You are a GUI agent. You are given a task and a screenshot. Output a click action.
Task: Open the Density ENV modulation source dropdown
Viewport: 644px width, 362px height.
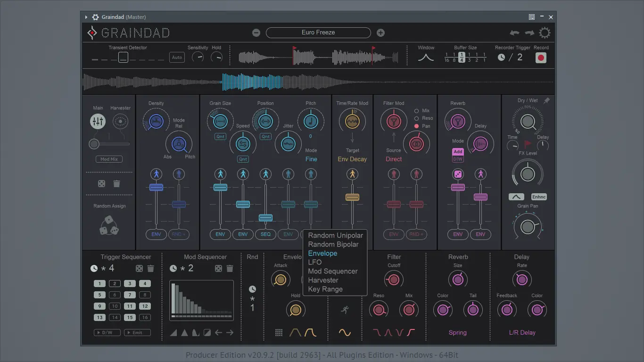[156, 234]
